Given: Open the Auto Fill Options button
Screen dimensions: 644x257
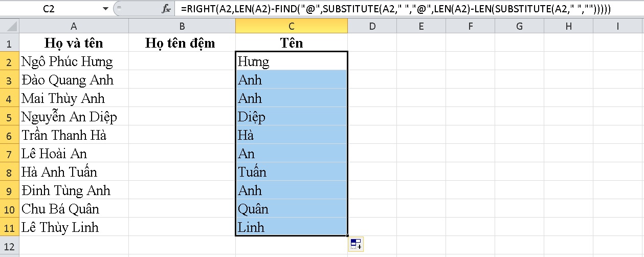Looking at the screenshot, I should point(356,244).
